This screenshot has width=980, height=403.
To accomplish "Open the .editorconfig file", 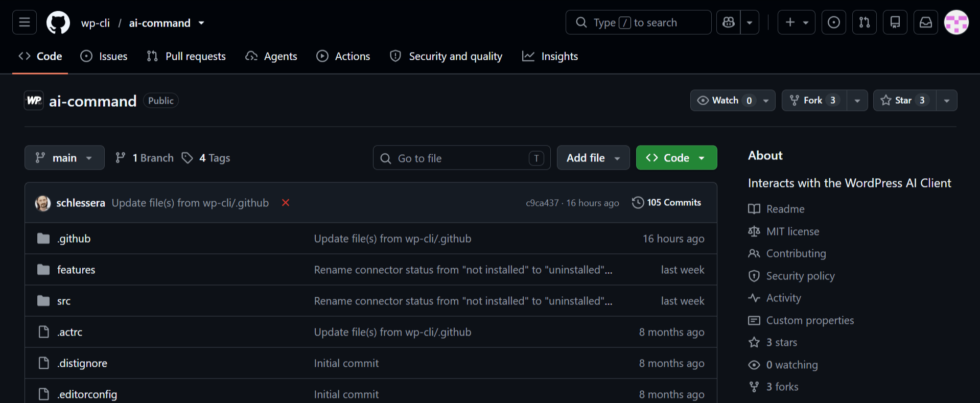I will [x=87, y=394].
